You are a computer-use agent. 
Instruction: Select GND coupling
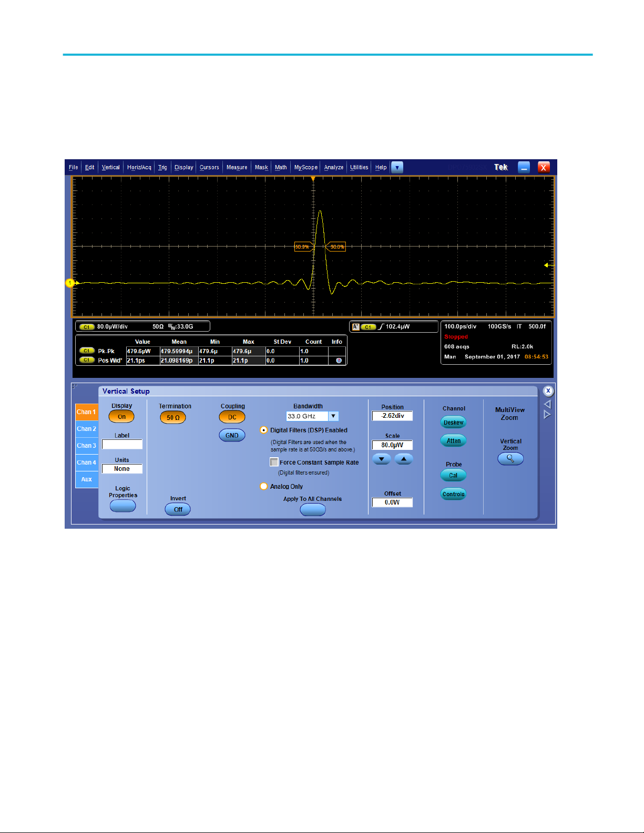[x=232, y=436]
